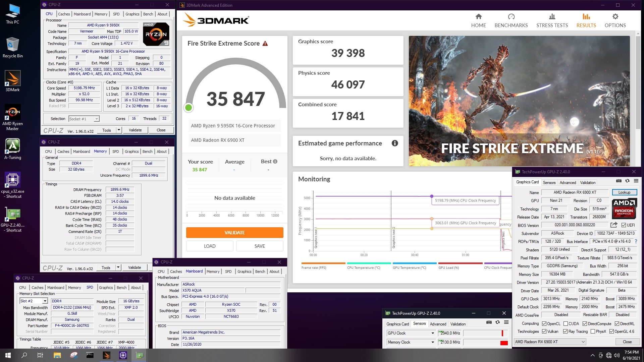Open 3DMark Options gear icon
Viewport: 644px width, 362px height.
[615, 17]
